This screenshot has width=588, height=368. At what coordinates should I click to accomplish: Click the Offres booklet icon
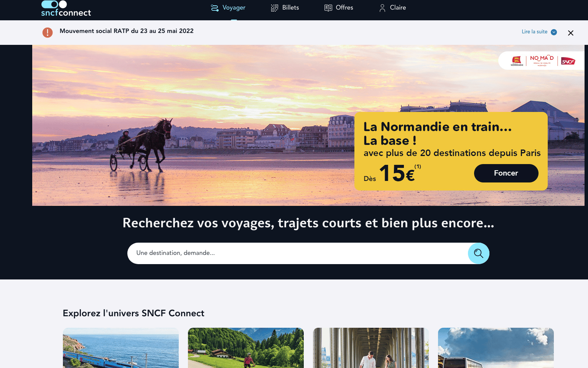pos(328,8)
